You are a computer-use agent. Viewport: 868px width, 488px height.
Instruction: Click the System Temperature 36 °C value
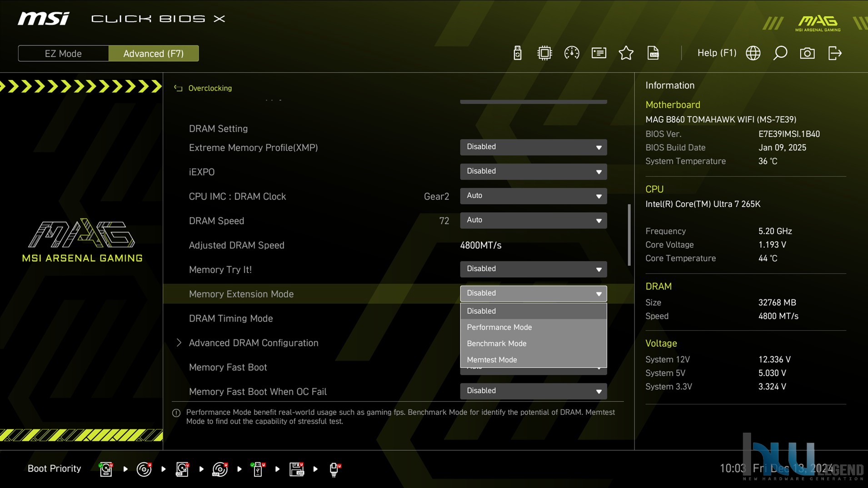point(768,161)
